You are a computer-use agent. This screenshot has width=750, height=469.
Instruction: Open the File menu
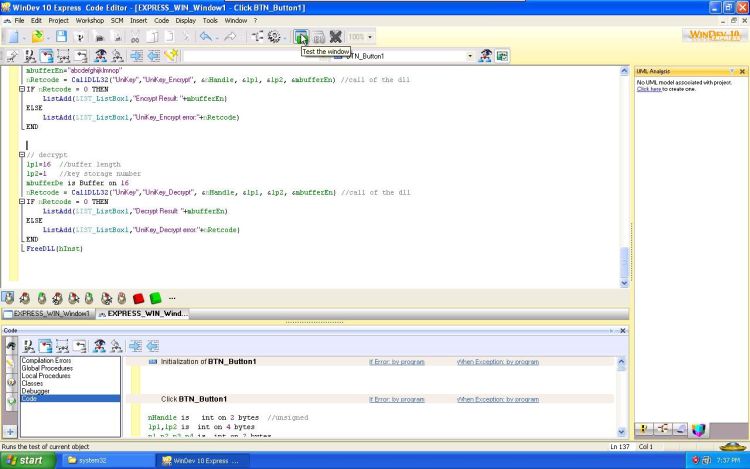coord(19,21)
